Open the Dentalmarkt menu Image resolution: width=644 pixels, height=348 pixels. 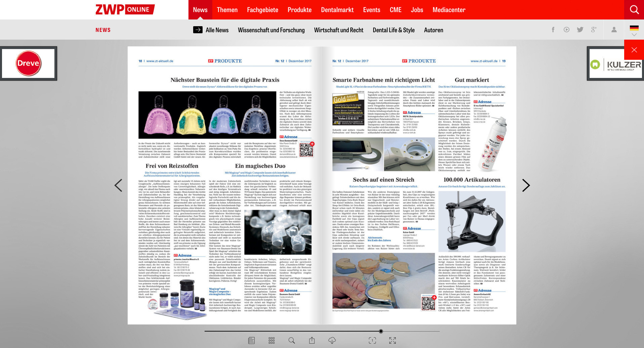tap(337, 10)
